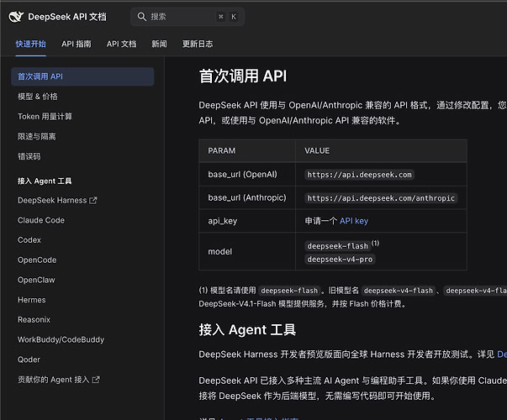This screenshot has width=507, height=420.
Task: Click the VALUE column header
Action: click(x=381, y=151)
